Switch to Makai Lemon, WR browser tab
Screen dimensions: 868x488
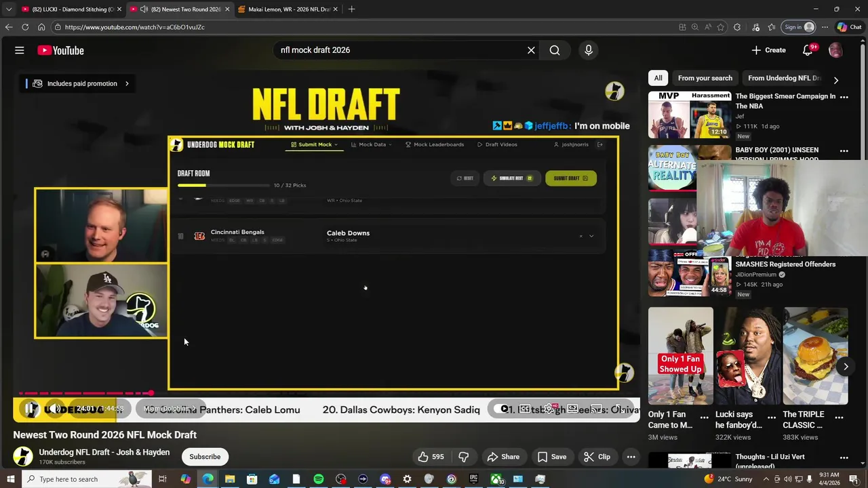[x=288, y=9]
